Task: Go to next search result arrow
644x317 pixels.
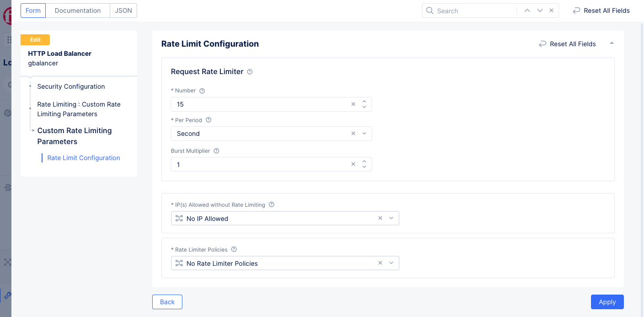Action: [x=540, y=11]
